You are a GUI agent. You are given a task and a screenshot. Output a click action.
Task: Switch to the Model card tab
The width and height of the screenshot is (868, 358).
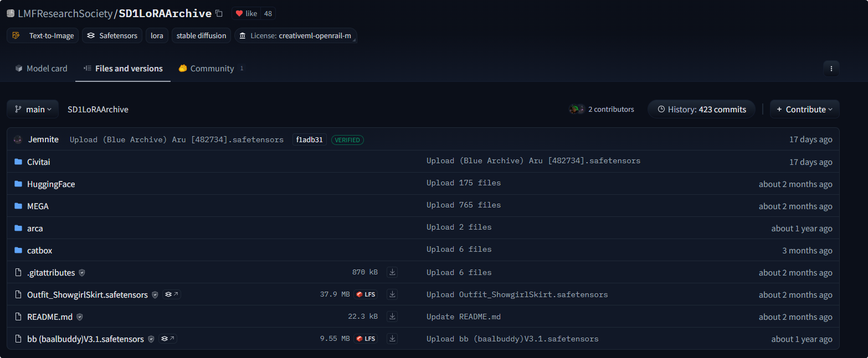tap(42, 69)
